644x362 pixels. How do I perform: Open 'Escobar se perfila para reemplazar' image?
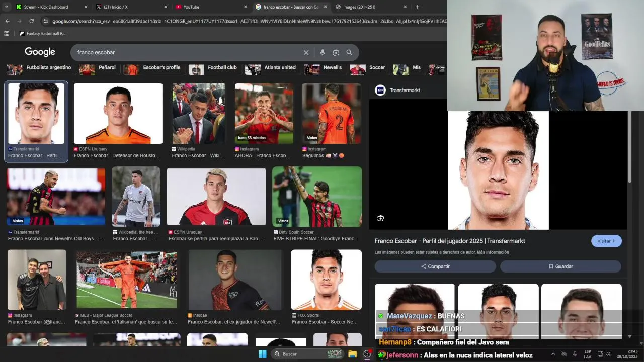click(x=216, y=197)
